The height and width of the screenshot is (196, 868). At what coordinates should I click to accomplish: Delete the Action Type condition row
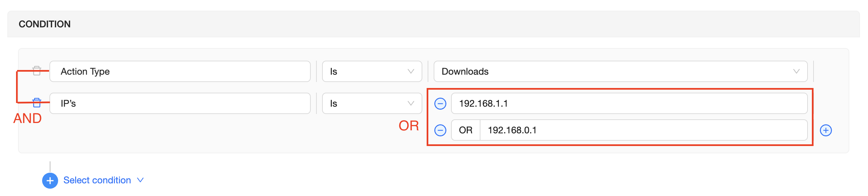37,71
